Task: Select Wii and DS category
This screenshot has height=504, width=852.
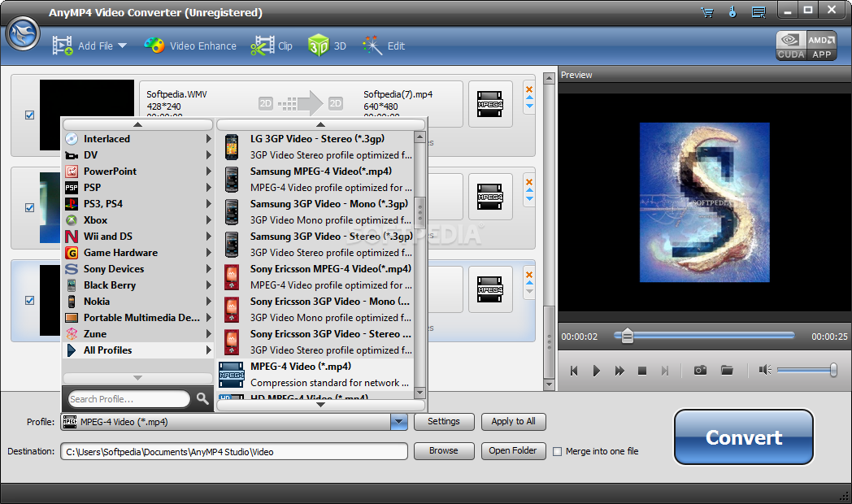Action: pos(138,237)
